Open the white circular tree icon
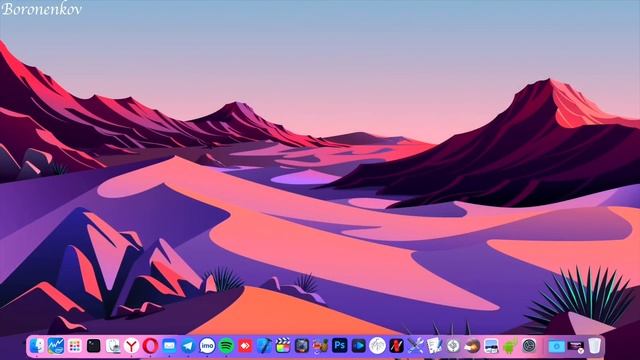640x360 pixels. pos(378,346)
